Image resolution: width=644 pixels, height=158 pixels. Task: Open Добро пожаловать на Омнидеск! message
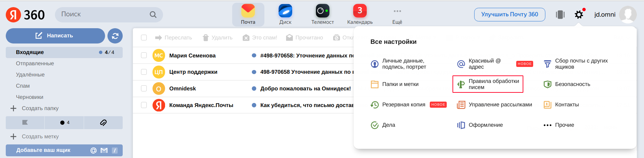click(x=305, y=89)
